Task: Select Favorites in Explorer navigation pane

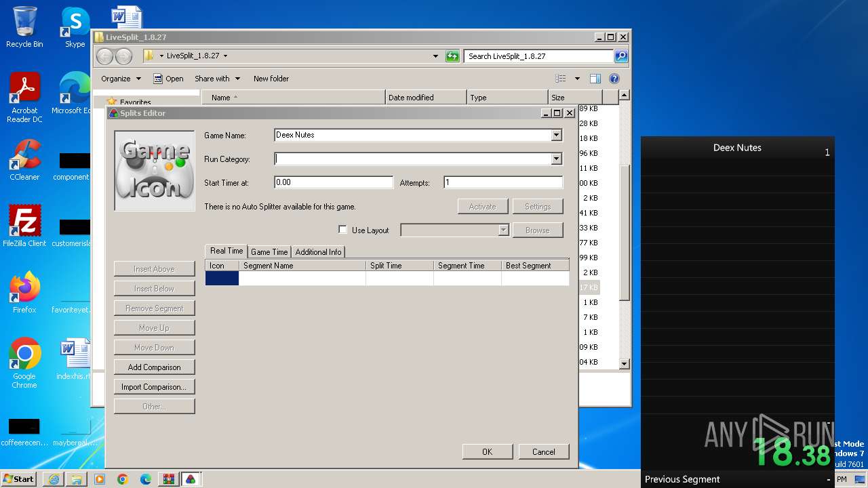Action: (x=135, y=102)
